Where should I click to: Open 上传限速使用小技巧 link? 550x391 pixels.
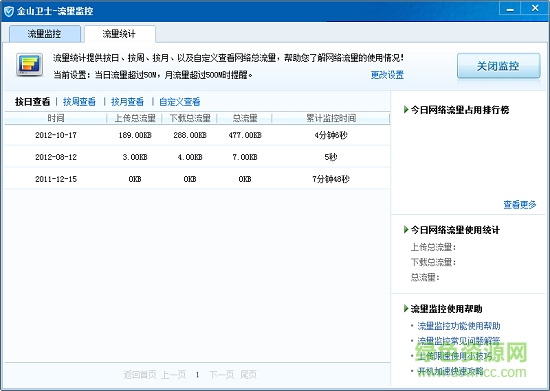[x=455, y=356]
